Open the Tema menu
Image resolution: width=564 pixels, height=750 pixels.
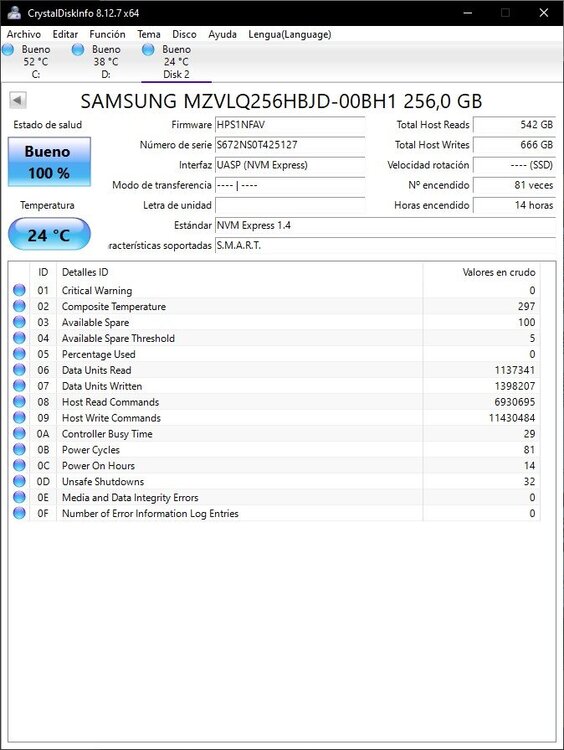click(149, 34)
